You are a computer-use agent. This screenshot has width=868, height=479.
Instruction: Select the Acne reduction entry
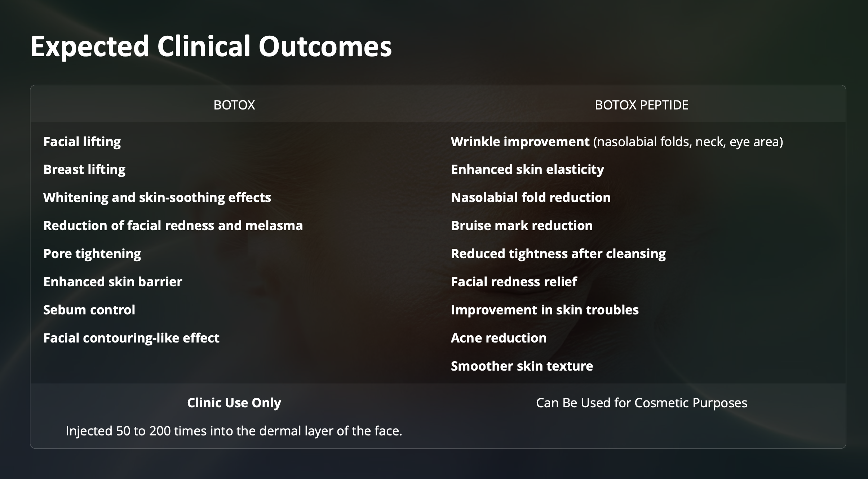tap(499, 338)
